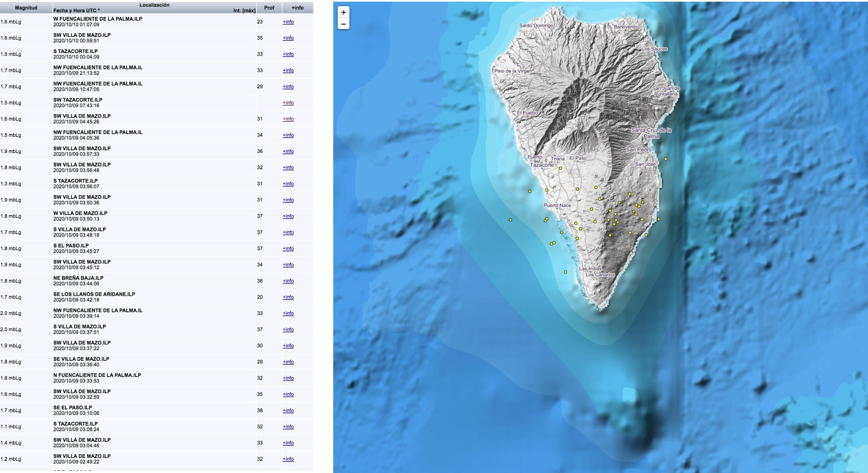
Task: Open +info for the S Tazacorte 00:04:09 event
Action: click(288, 54)
